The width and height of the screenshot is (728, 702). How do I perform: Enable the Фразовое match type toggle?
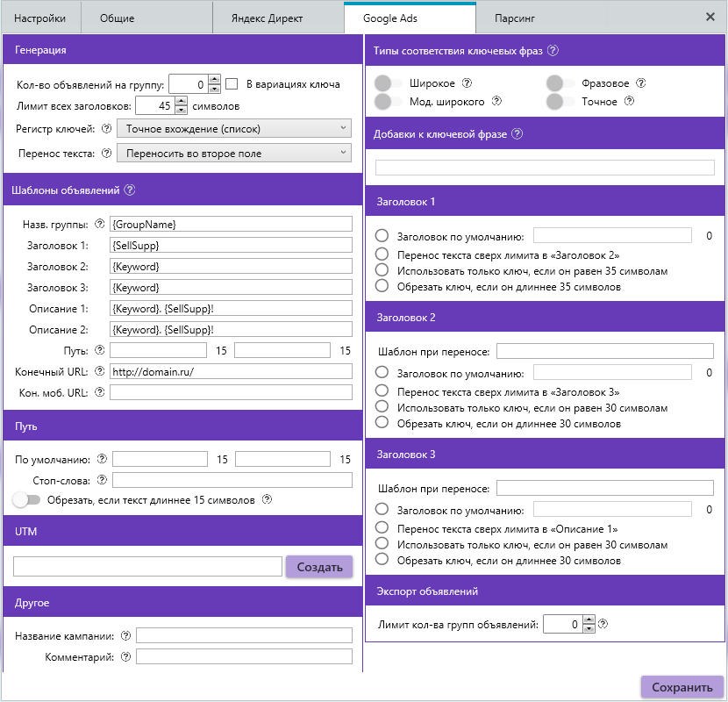pyautogui.click(x=560, y=83)
